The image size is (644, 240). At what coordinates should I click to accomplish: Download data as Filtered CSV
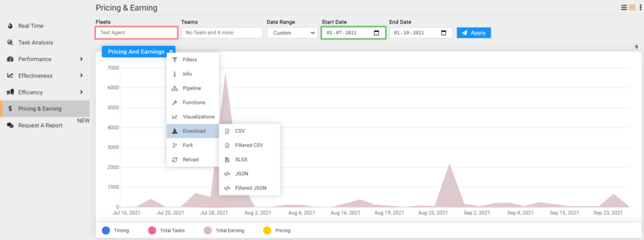click(249, 145)
